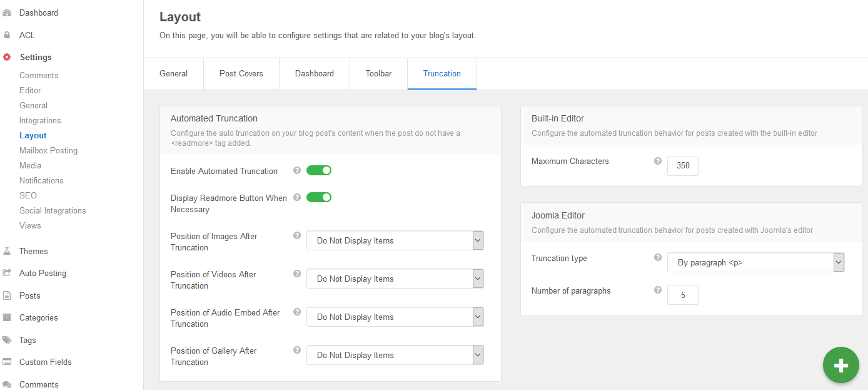Click the Categories archive icon

tap(7, 317)
